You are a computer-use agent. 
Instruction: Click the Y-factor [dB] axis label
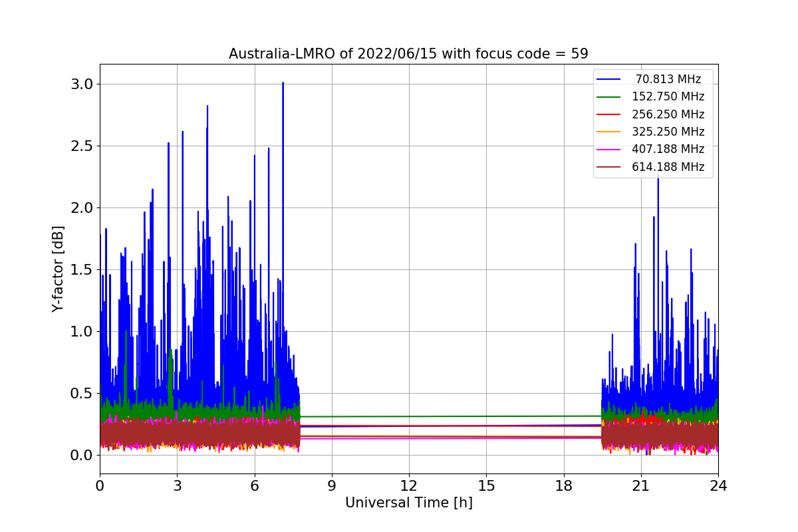(59, 269)
